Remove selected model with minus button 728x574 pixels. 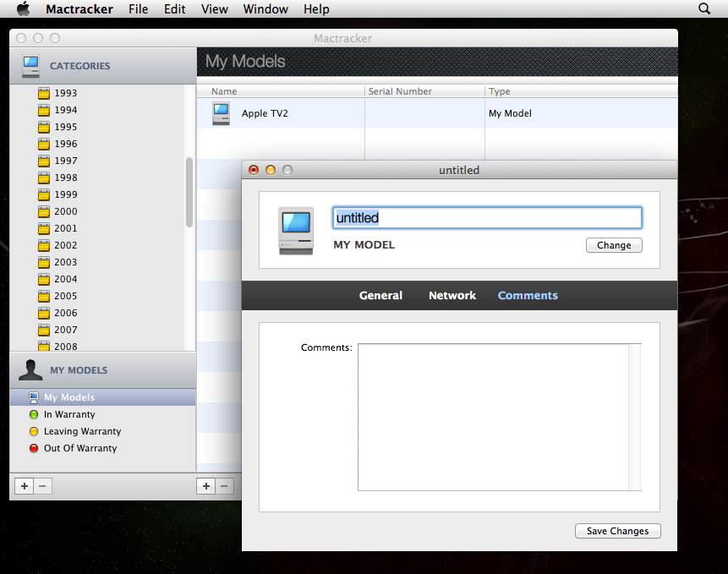click(x=224, y=486)
